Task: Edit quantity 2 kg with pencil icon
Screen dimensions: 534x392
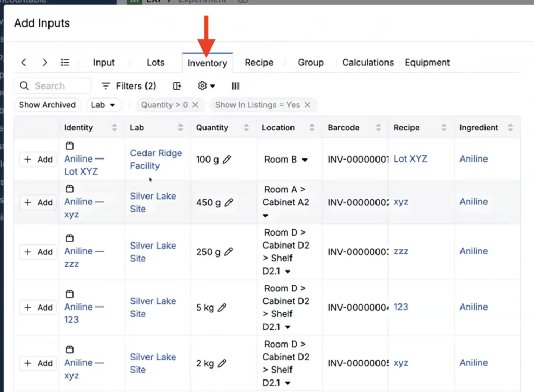Action: tap(222, 363)
